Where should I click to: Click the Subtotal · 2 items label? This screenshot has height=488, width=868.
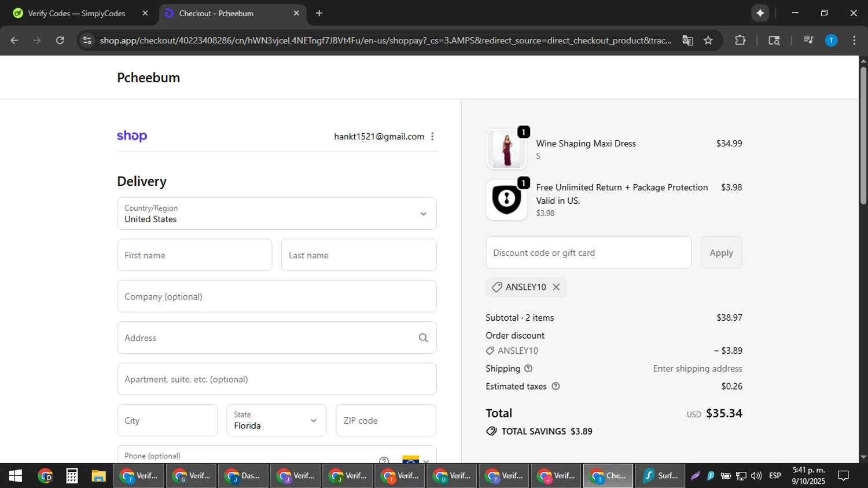pyautogui.click(x=520, y=318)
